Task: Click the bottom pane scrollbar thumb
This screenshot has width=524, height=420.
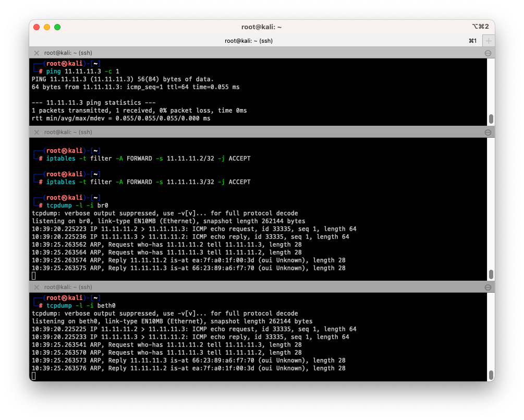Action: pyautogui.click(x=491, y=375)
